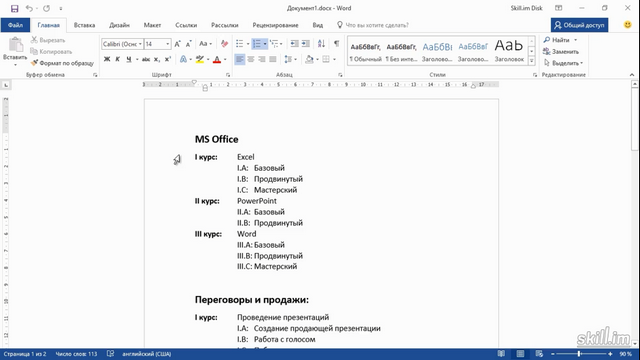Viewport: 640px width, 360px height.
Task: Toggle italic К formatting
Action: 118,60
